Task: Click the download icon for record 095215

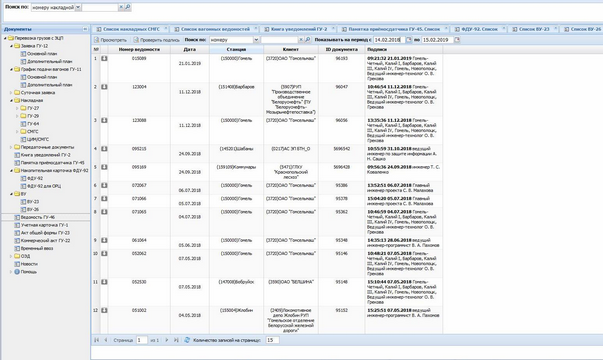Action: pos(104,149)
